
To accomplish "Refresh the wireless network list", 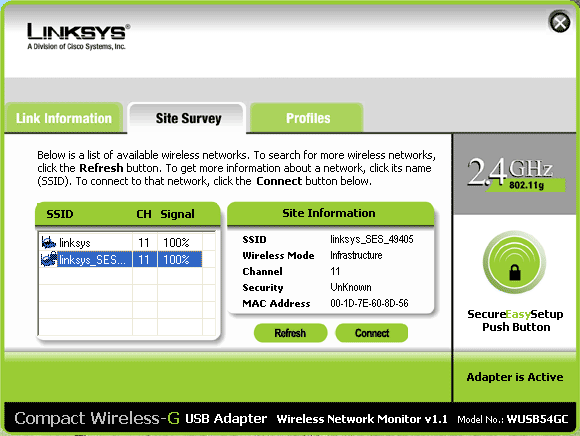I will pyautogui.click(x=290, y=333).
